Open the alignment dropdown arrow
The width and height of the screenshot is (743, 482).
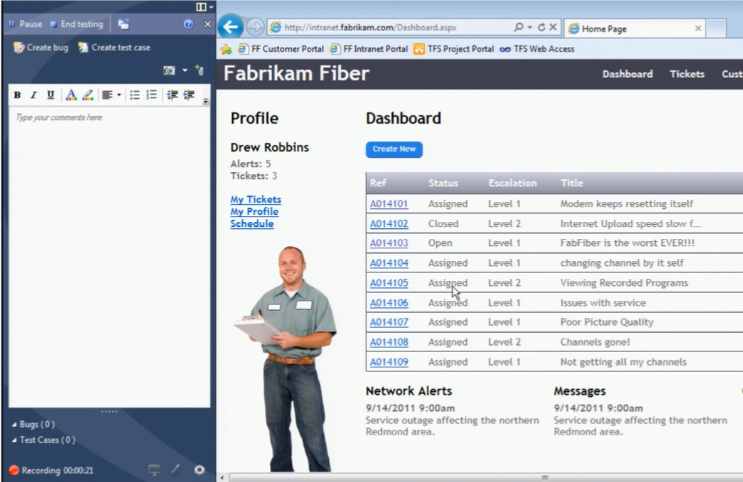coord(119,95)
